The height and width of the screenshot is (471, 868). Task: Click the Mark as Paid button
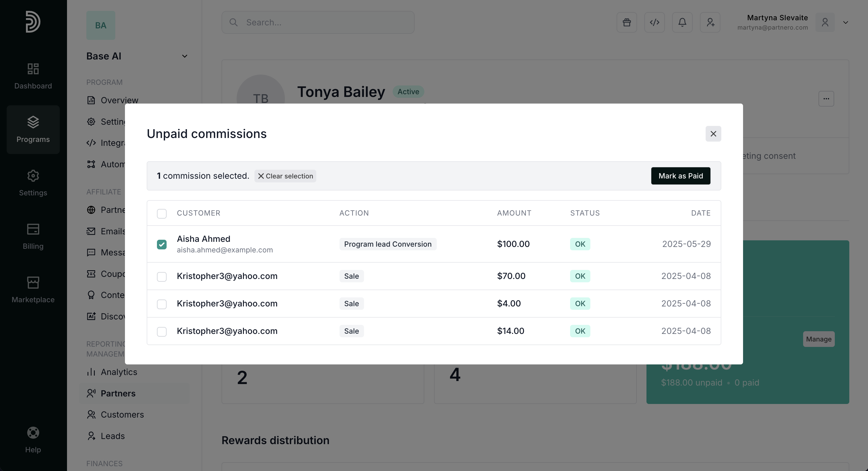[680, 176]
